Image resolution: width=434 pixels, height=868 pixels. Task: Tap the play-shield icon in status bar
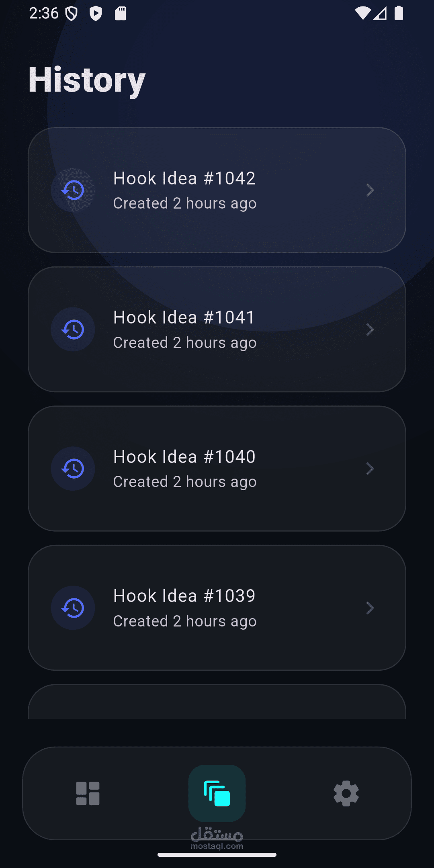(96, 14)
